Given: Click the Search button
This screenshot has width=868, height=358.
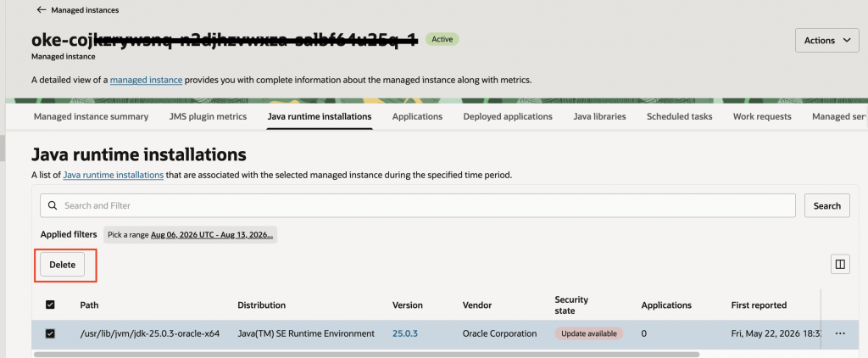Looking at the screenshot, I should click(x=827, y=205).
